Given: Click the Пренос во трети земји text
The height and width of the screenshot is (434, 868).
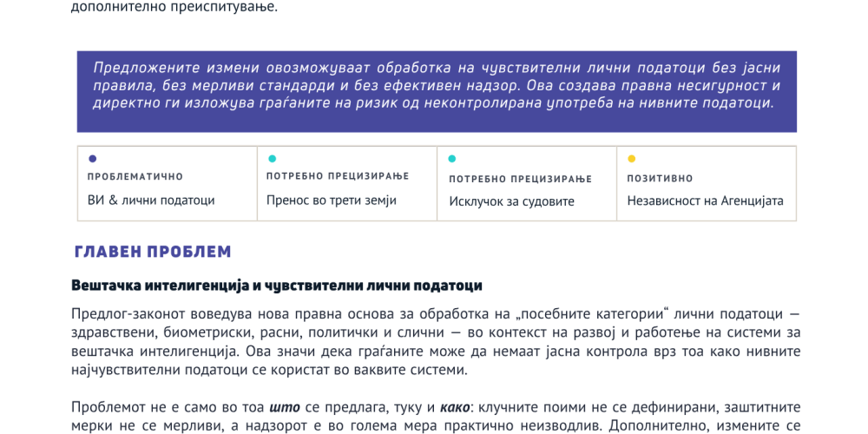Looking at the screenshot, I should point(331,201).
